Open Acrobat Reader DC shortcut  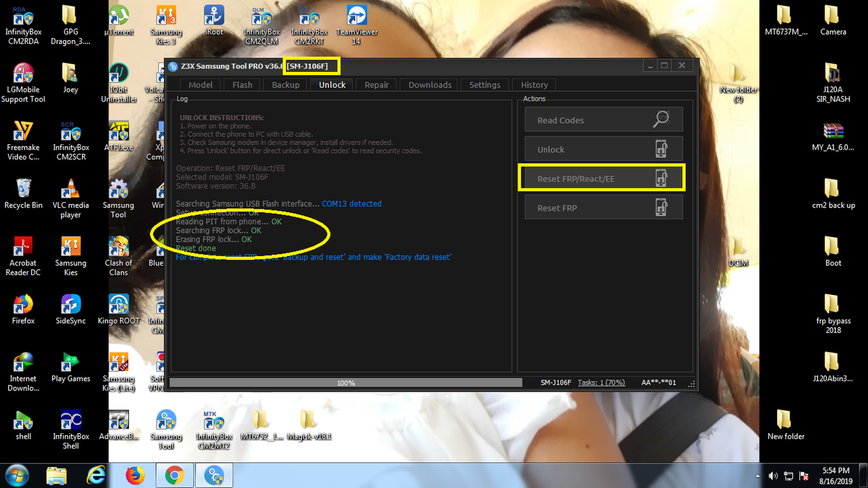point(23,256)
